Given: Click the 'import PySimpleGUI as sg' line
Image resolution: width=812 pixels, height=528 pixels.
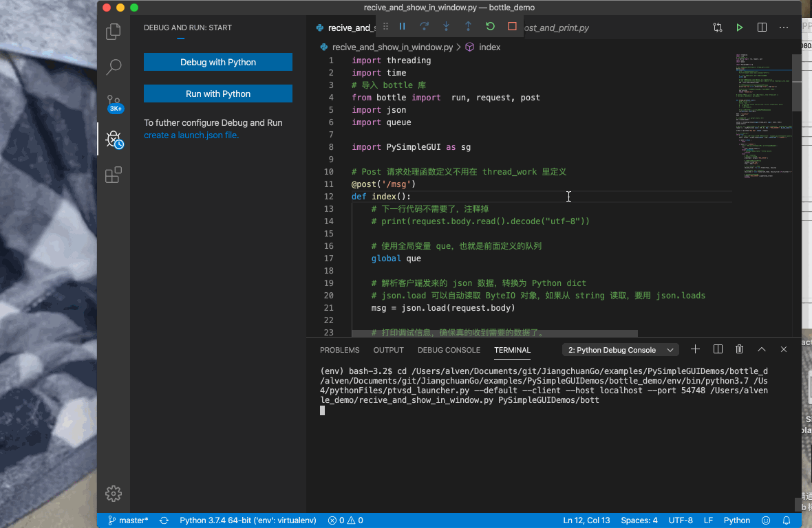Looking at the screenshot, I should (x=412, y=147).
